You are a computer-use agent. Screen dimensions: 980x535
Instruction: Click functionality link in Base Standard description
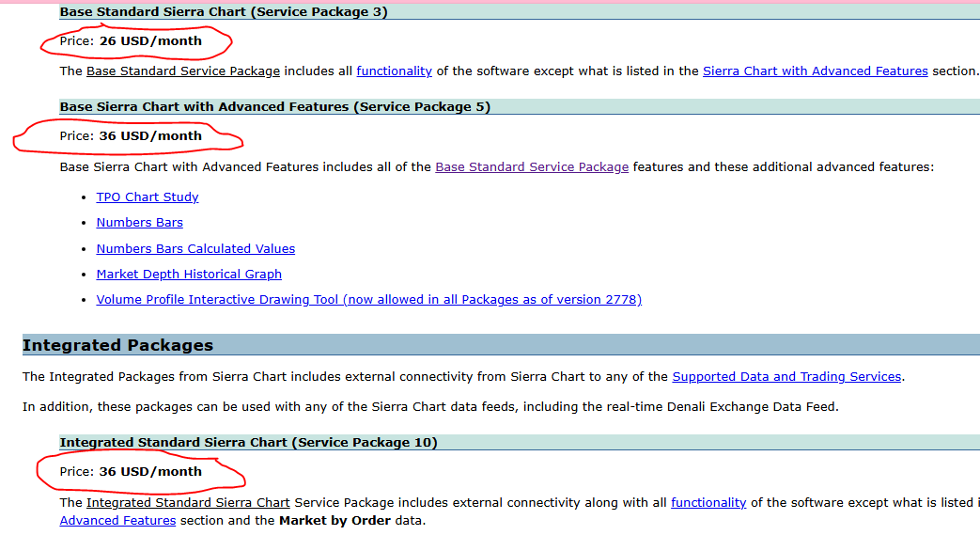(394, 71)
